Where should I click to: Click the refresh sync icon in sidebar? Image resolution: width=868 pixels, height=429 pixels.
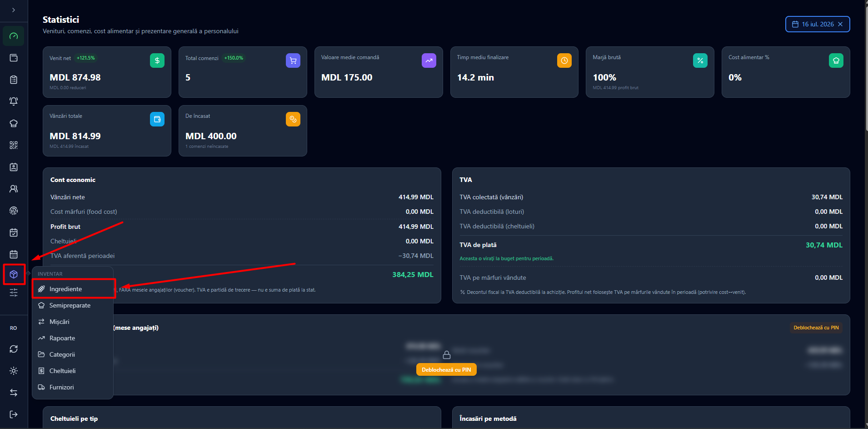[14, 349]
